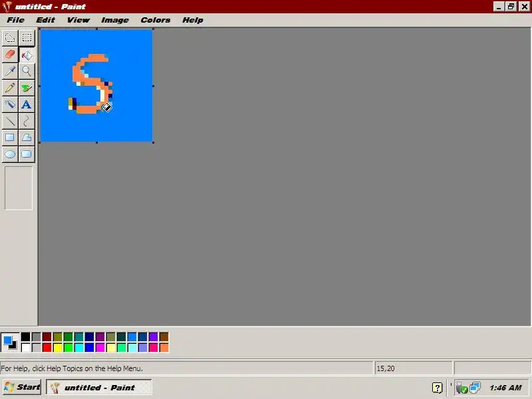Pick the pale yellow swatch
Screen dimensions: 532x399
[110, 347]
